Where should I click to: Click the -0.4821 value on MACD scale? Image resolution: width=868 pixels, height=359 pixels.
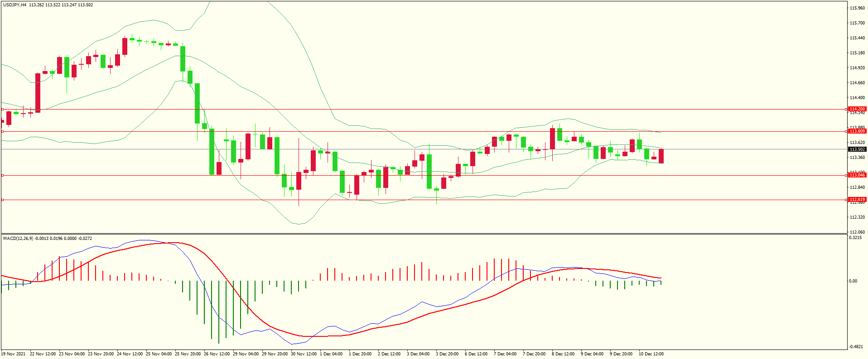pyautogui.click(x=856, y=347)
